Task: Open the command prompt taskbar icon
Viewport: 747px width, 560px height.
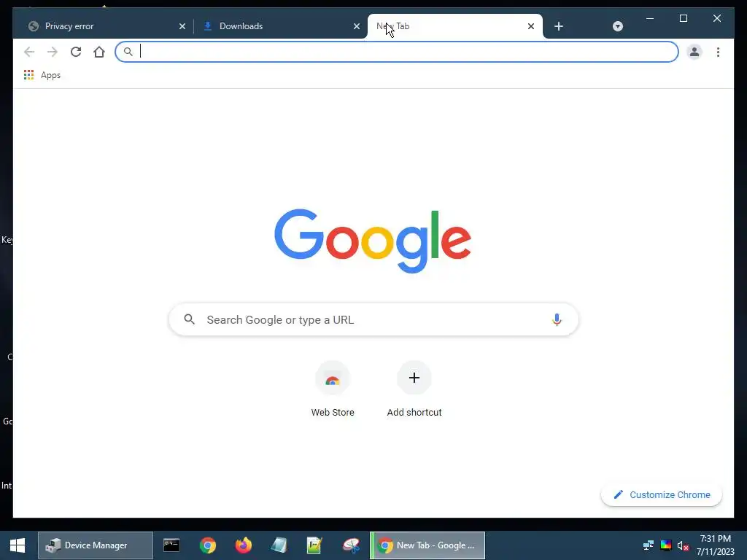Action: [171, 545]
